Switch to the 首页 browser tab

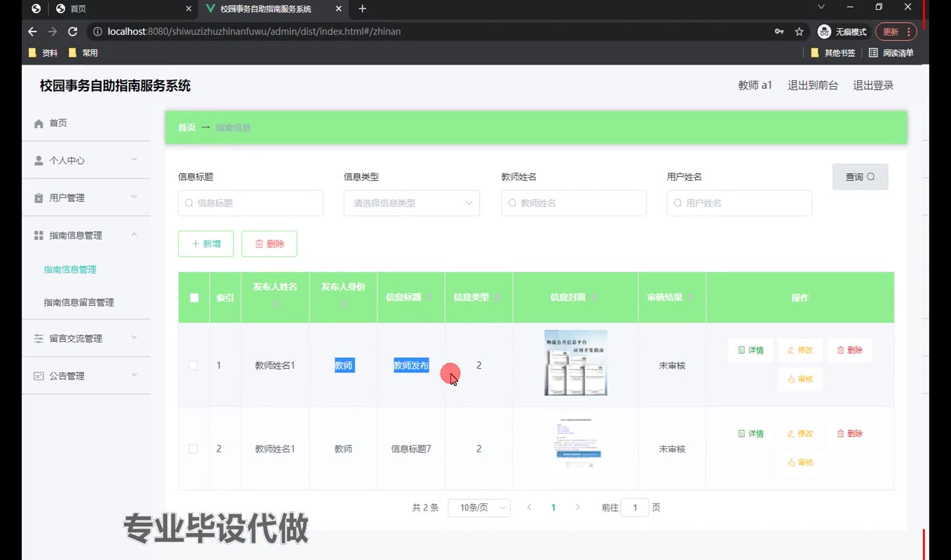122,9
